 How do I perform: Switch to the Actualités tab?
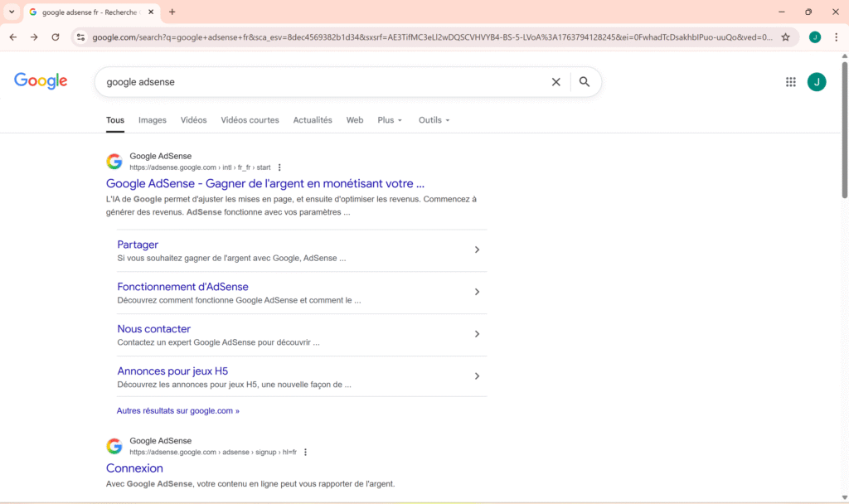pos(313,120)
